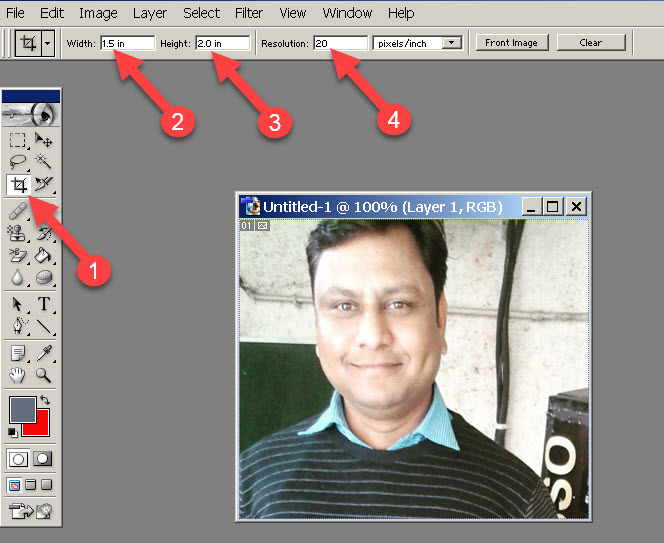Open the red background color picker
This screenshot has width=664, height=543.
tap(41, 428)
